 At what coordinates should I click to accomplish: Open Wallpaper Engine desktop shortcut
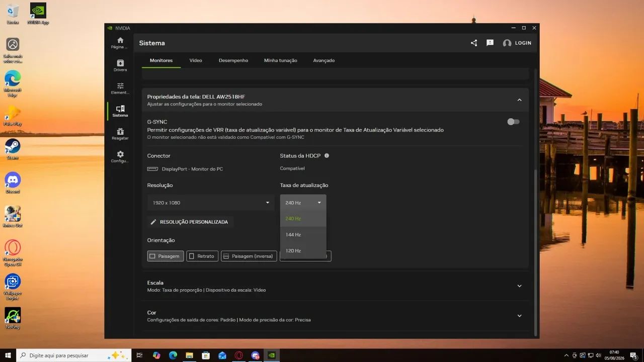(x=13, y=287)
